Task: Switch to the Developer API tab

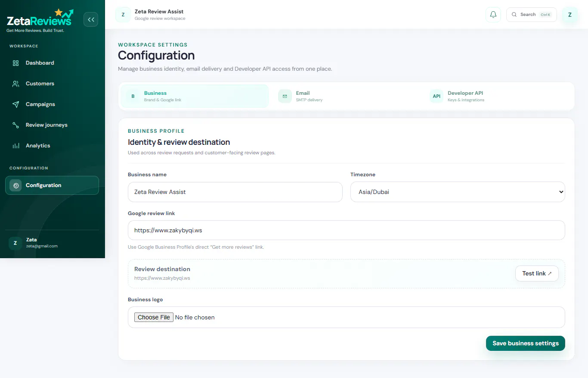Action: coord(498,96)
